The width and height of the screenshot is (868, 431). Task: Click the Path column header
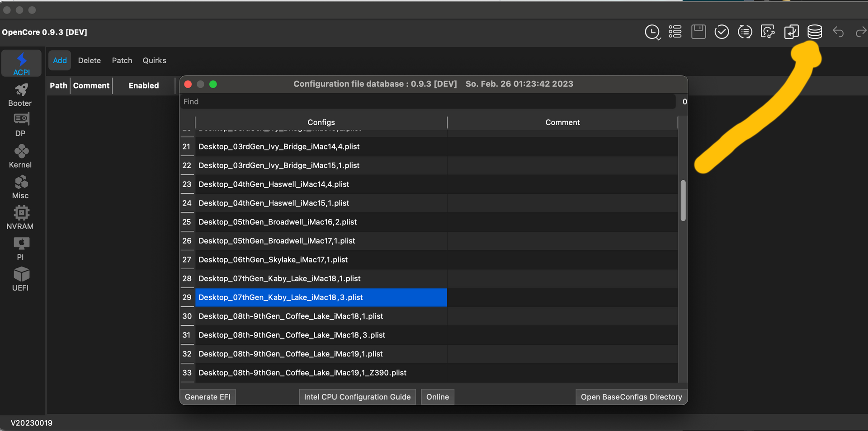(58, 85)
